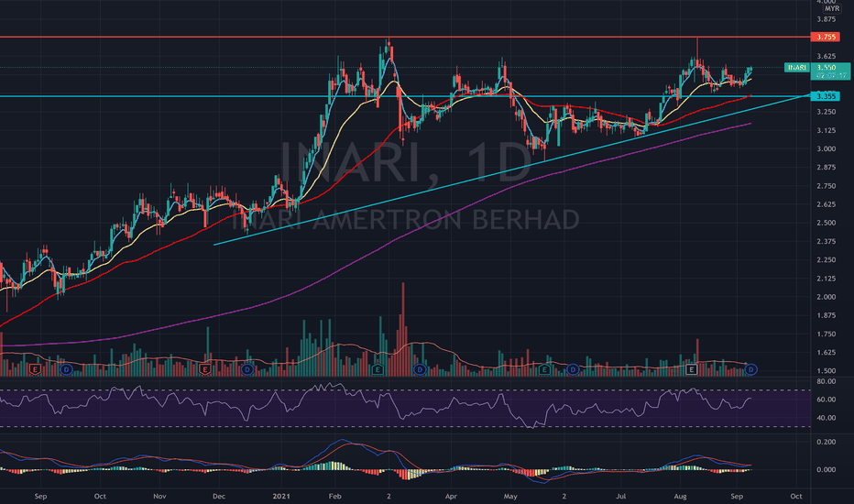The width and height of the screenshot is (854, 504).
Task: Click the RSI 40.00 scale value
Action: [827, 418]
